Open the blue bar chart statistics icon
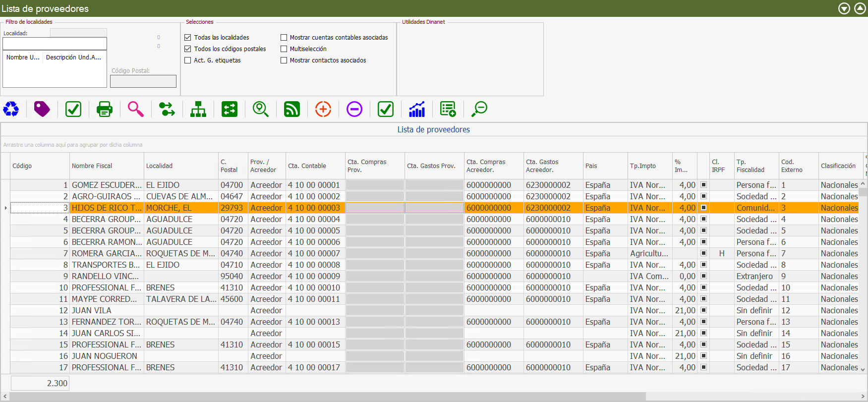Viewport: 868px width, 402px height. pyautogui.click(x=417, y=109)
